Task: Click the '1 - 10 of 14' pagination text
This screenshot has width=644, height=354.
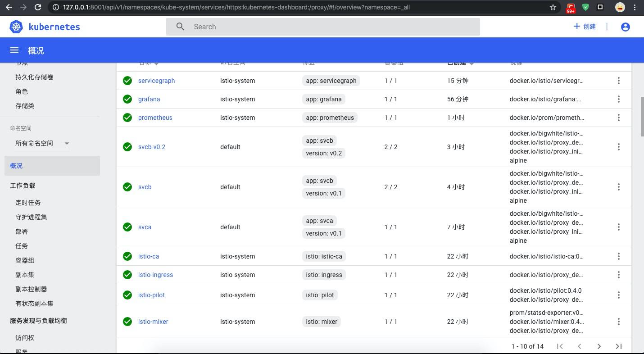Action: pos(527,346)
